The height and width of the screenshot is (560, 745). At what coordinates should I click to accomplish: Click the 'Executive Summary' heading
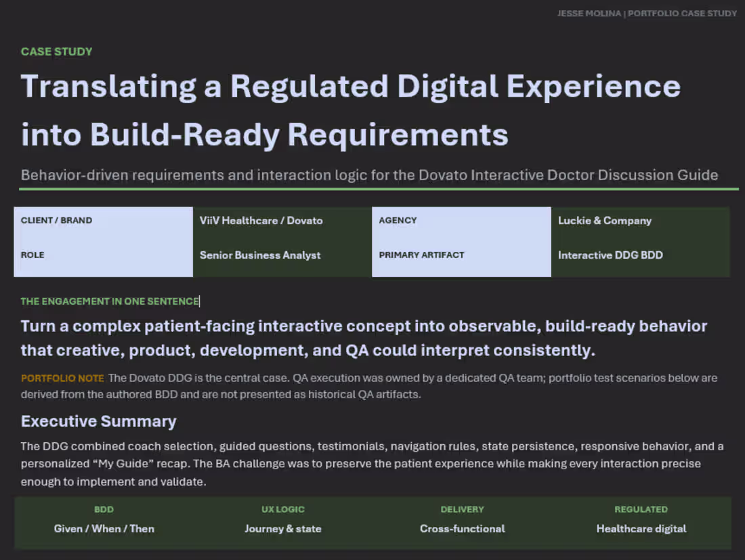coord(98,421)
